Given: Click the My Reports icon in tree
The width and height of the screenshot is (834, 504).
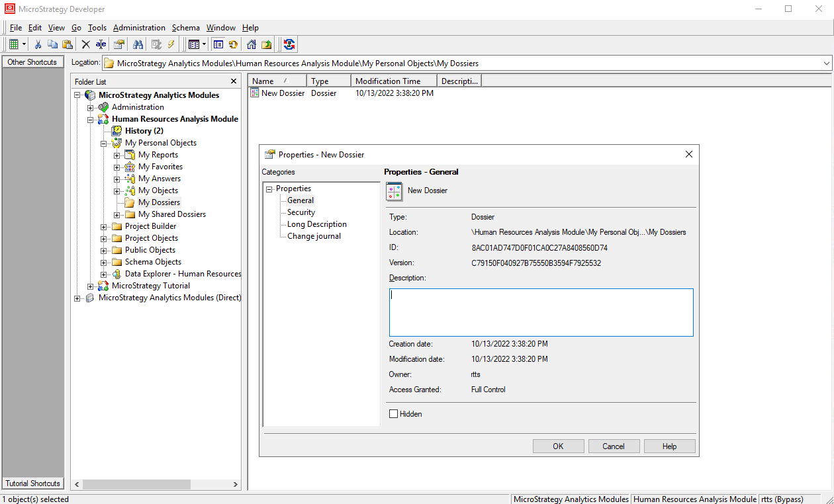Looking at the screenshot, I should click(130, 155).
